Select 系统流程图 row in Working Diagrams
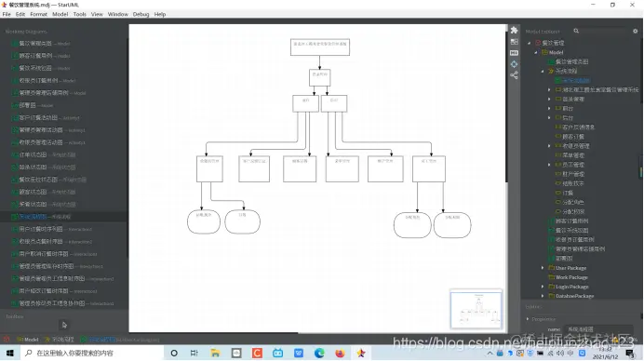The image size is (644, 361). (x=64, y=217)
